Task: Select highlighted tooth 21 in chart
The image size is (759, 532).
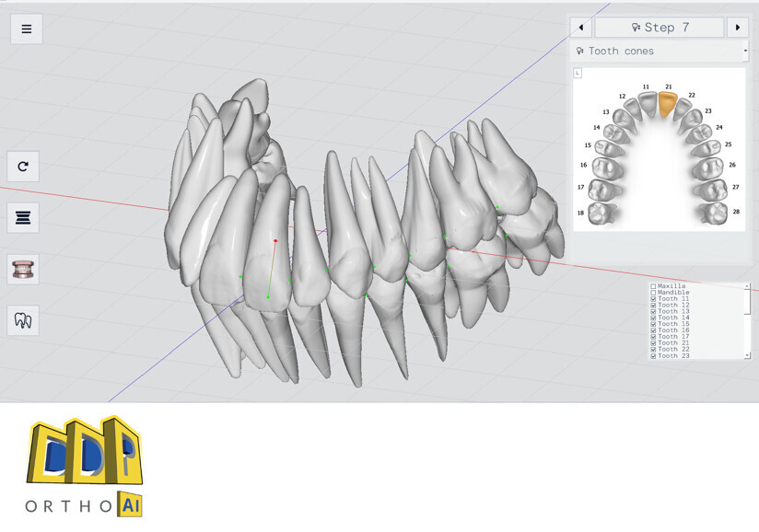Action: coord(667,105)
